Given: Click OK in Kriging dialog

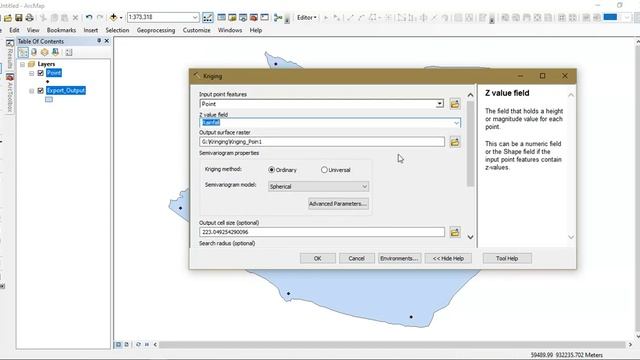Looking at the screenshot, I should (x=318, y=258).
